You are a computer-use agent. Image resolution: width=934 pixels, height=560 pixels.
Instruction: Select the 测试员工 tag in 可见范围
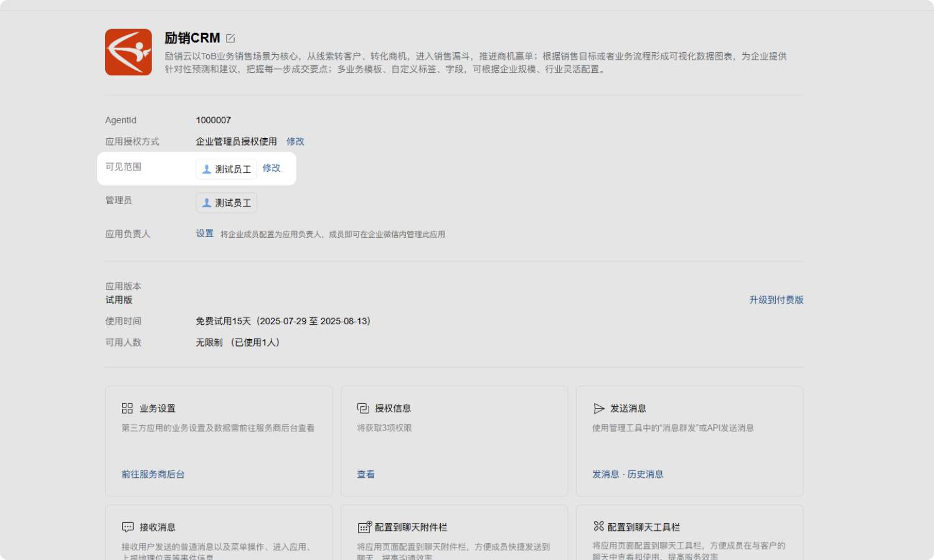(227, 169)
